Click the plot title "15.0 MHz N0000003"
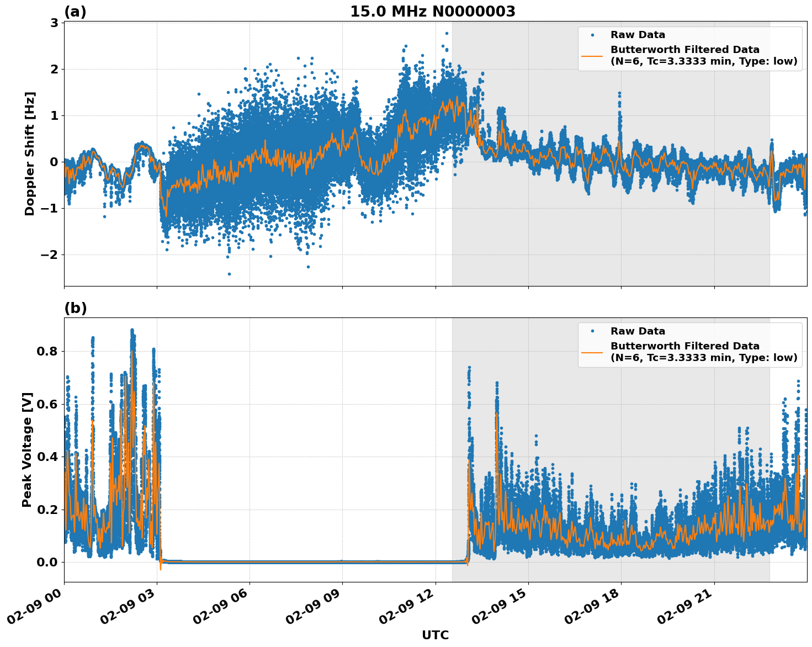This screenshot has height=647, width=812. (432, 12)
